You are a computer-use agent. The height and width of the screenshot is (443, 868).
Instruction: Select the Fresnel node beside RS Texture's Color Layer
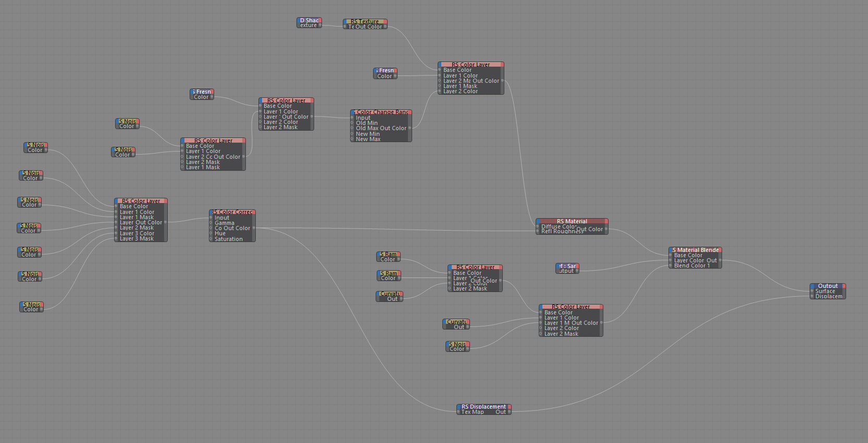click(386, 73)
